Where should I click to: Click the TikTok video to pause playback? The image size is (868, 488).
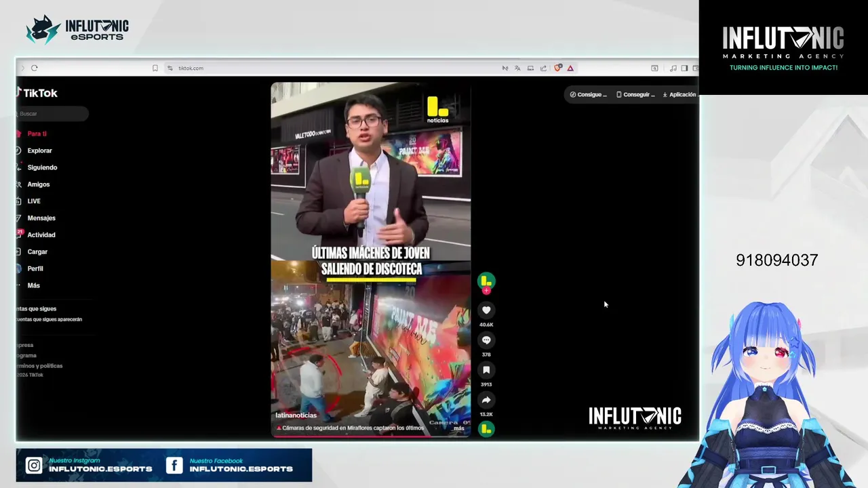click(x=370, y=260)
